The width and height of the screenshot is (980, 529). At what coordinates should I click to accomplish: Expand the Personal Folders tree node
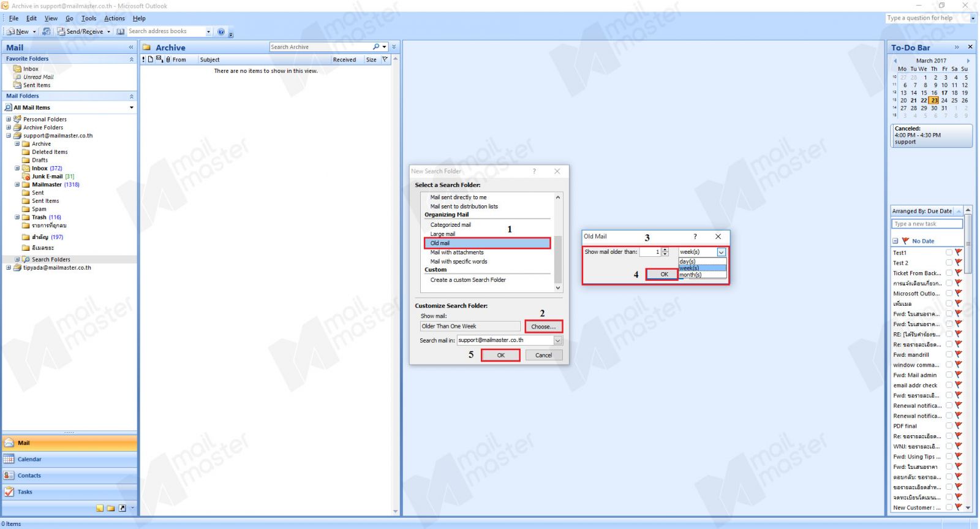(x=9, y=120)
